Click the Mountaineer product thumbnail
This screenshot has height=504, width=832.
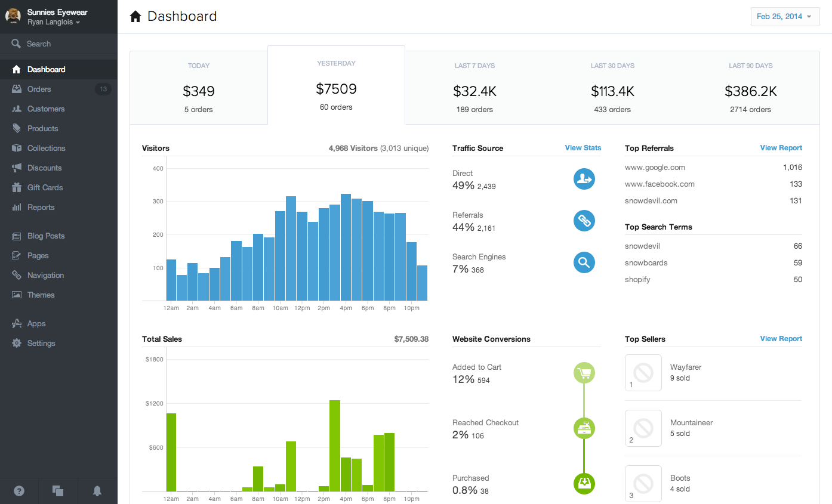pos(643,428)
